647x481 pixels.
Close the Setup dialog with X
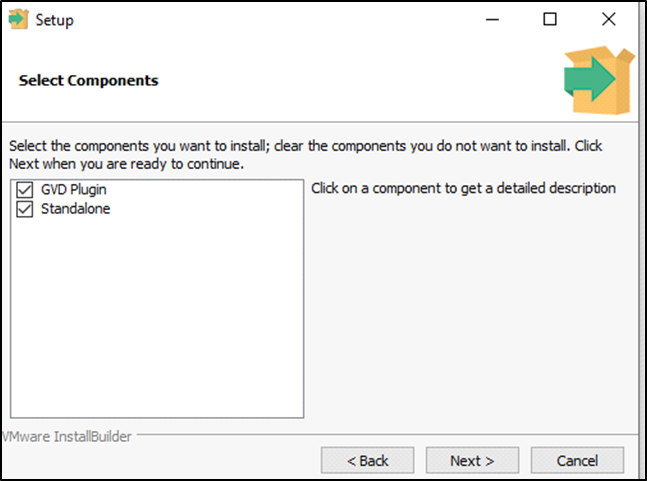[609, 19]
